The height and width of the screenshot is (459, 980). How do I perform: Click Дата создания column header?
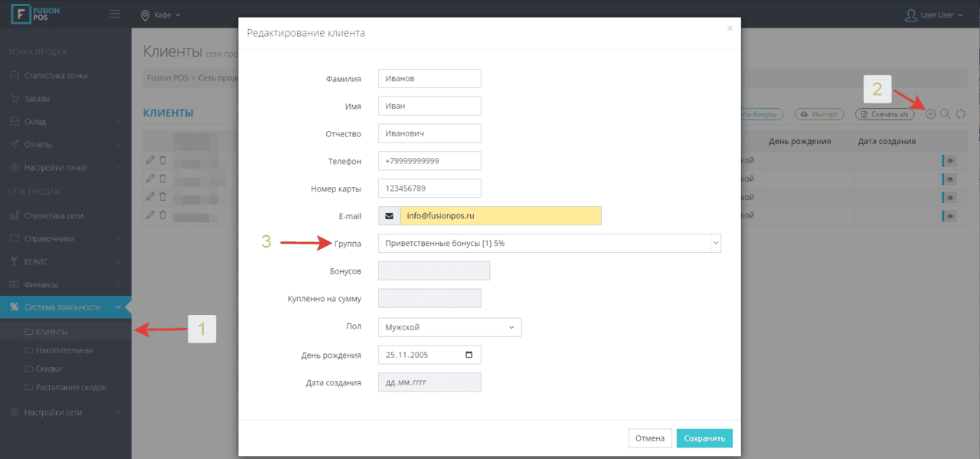point(886,142)
